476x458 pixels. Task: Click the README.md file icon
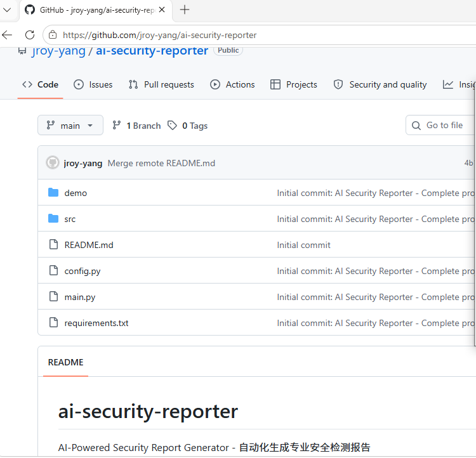pos(53,244)
